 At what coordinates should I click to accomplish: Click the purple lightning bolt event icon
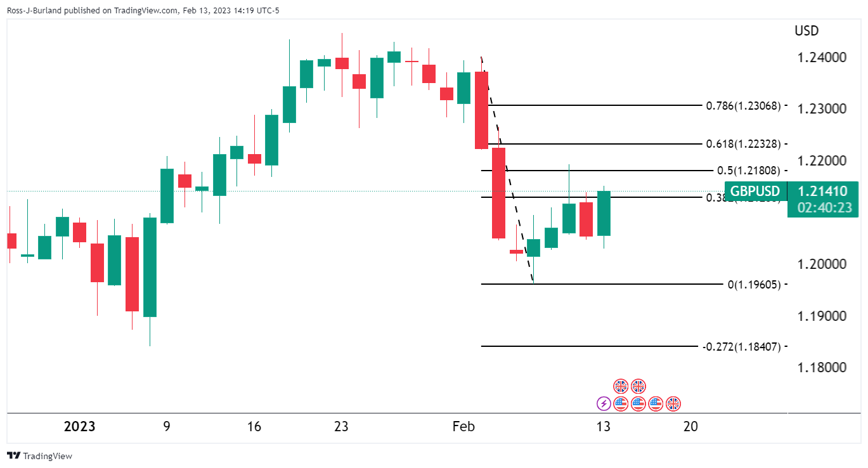click(604, 403)
